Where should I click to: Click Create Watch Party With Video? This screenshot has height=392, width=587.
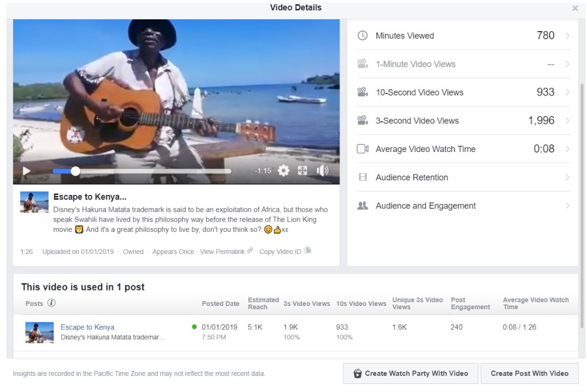pos(410,373)
